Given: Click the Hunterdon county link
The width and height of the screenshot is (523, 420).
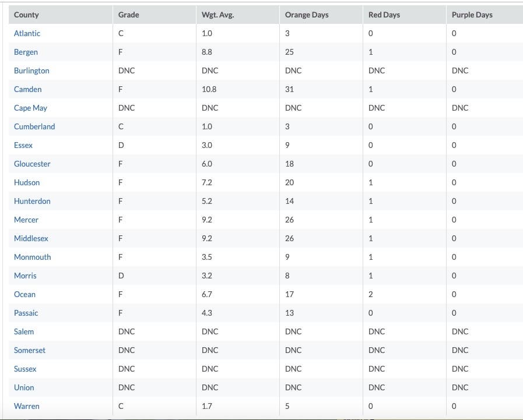Looking at the screenshot, I should pos(32,201).
